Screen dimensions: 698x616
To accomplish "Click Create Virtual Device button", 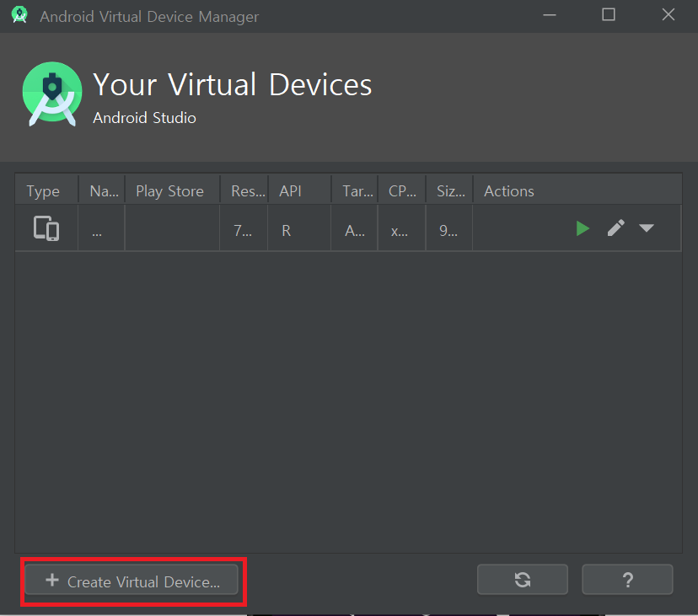I will pos(132,580).
